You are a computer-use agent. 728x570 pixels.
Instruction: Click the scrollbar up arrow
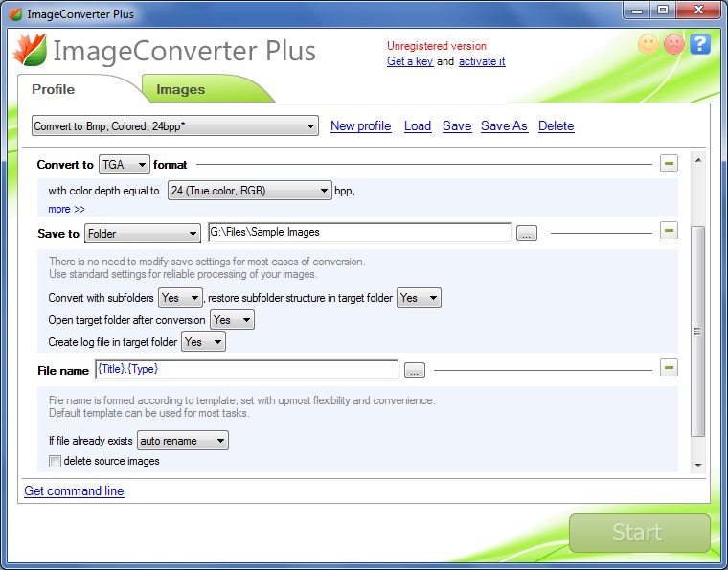point(698,160)
